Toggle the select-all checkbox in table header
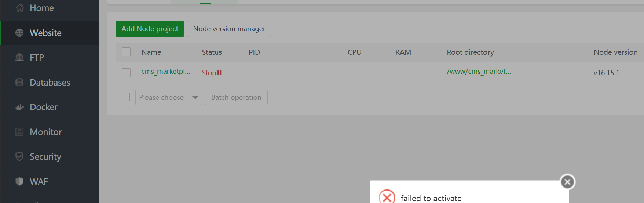Image resolution: width=644 pixels, height=203 pixels. [126, 52]
